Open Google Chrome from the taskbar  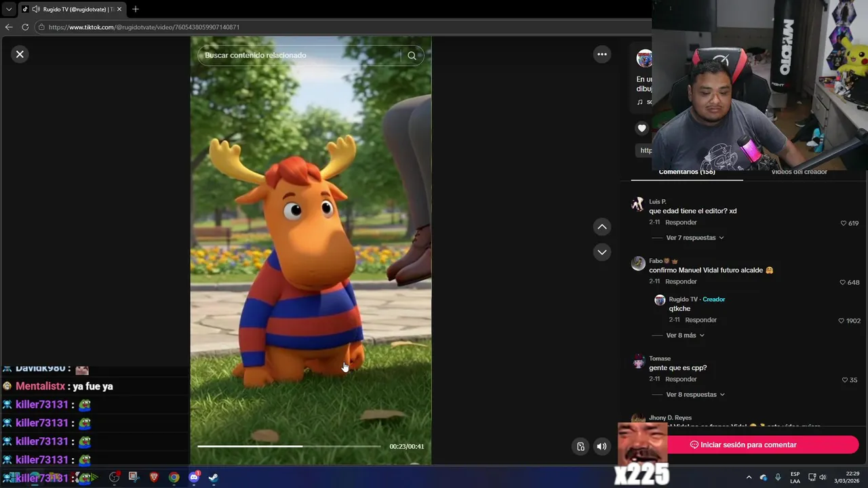pyautogui.click(x=174, y=477)
